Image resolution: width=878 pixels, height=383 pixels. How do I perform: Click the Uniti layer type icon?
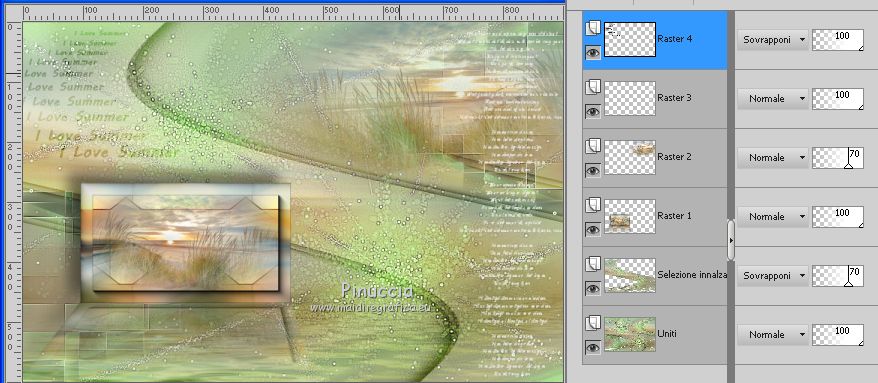pyautogui.click(x=593, y=323)
